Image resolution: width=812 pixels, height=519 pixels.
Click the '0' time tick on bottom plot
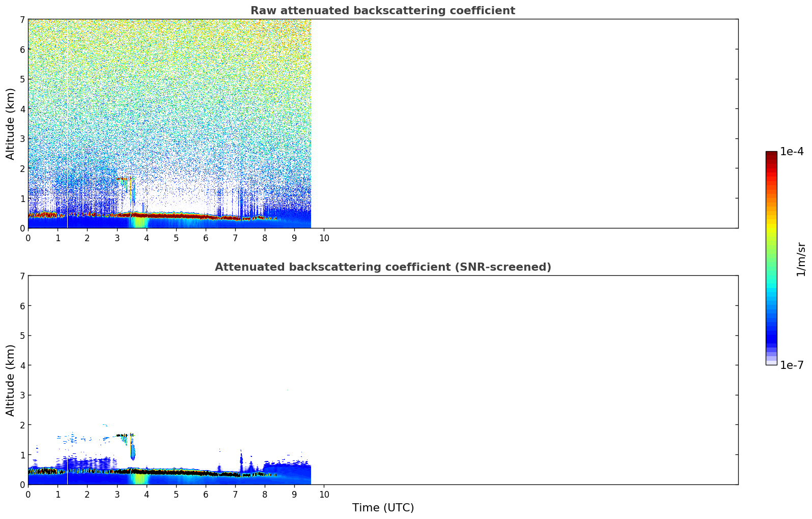click(x=28, y=495)
